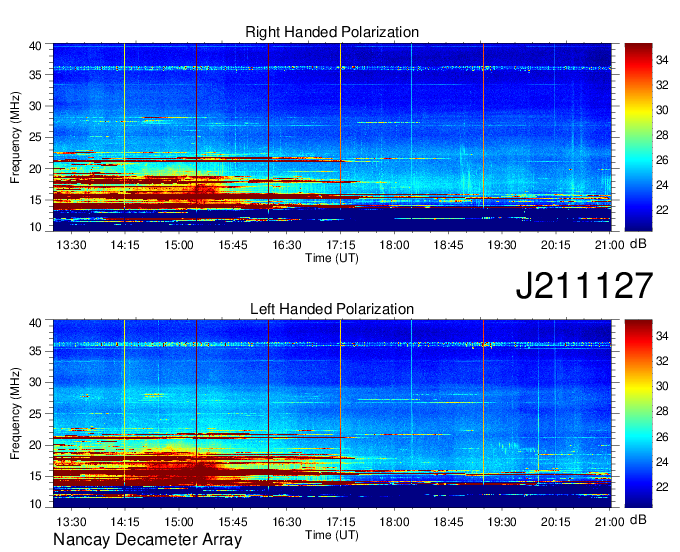680x552 pixels.
Task: Click 19:30 time tick on Right Handed plot
Action: click(502, 245)
